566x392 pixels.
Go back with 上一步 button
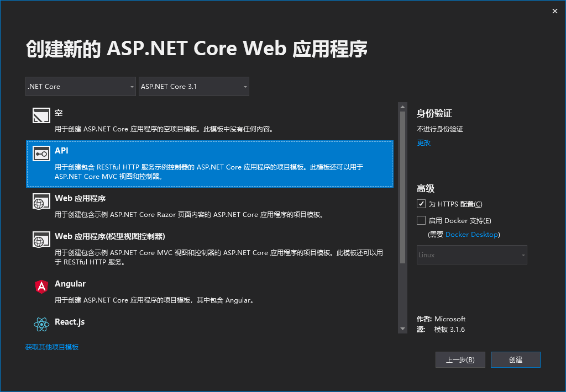tap(460, 359)
